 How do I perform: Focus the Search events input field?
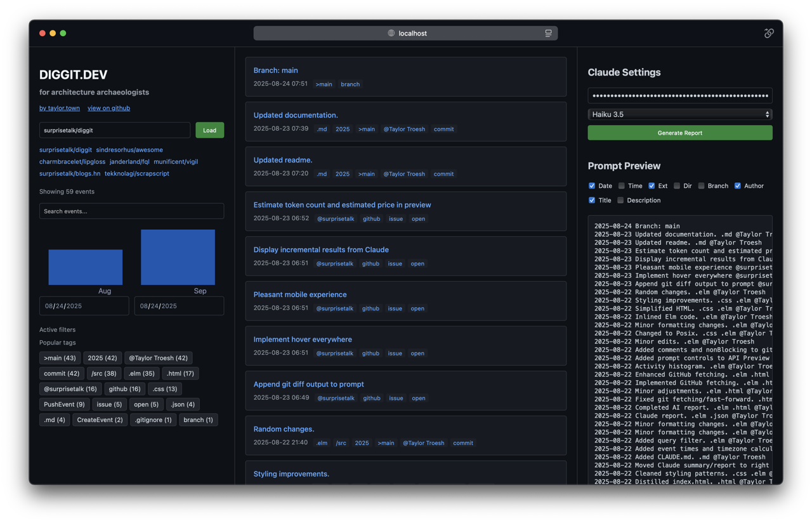point(131,211)
